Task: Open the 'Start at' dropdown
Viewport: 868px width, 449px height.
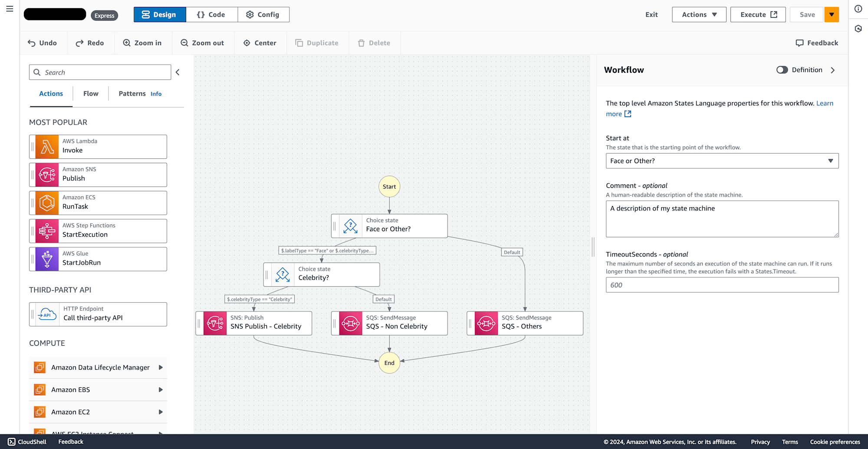Action: click(722, 161)
